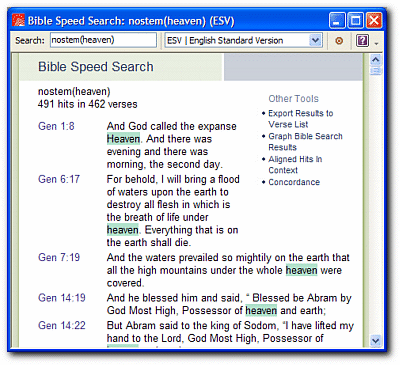Open the purple help question mark icon
Image resolution: width=400 pixels, height=365 pixels.
362,41
